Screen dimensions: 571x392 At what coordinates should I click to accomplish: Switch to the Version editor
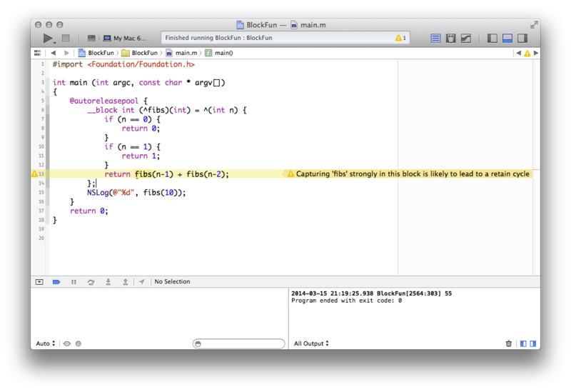tap(466, 38)
